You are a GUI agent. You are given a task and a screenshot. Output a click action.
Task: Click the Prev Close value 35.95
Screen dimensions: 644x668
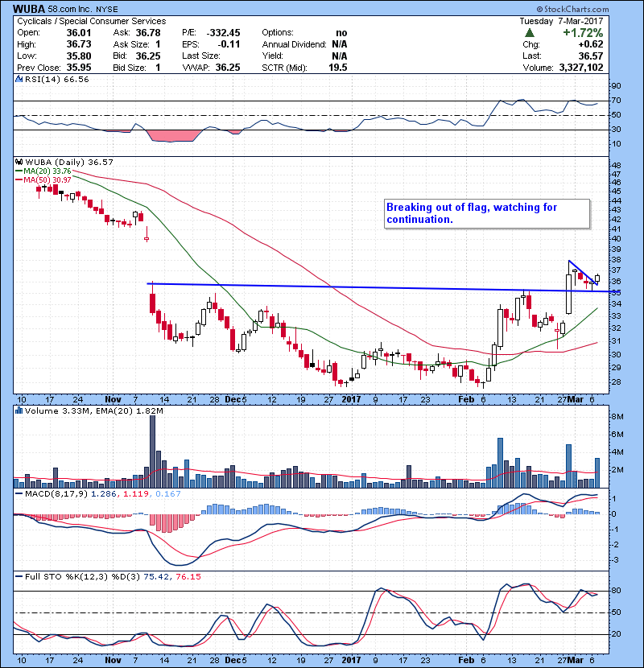tap(79, 68)
